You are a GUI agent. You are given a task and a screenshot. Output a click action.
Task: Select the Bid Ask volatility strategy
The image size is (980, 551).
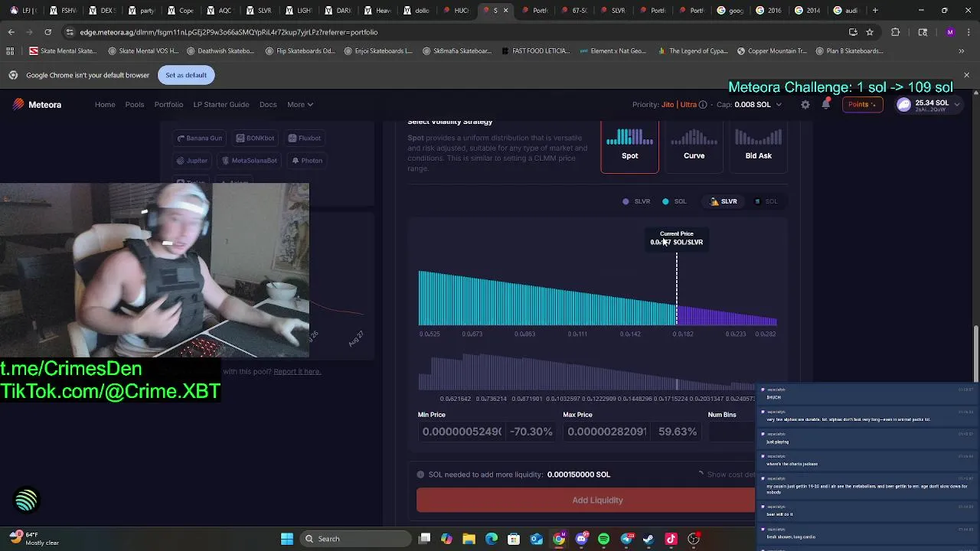(758, 146)
